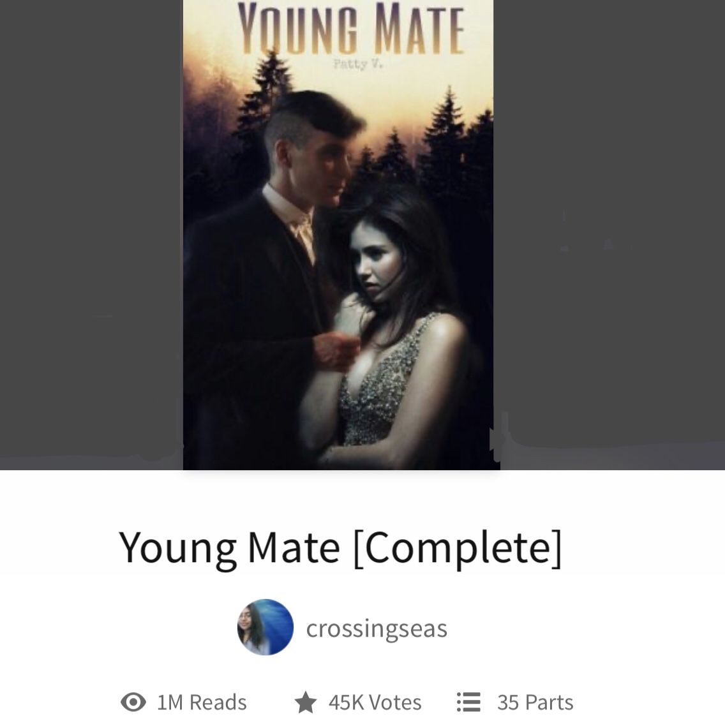This screenshot has width=725, height=728.
Task: Click the Patty V. name on cover
Action: pyautogui.click(x=358, y=64)
